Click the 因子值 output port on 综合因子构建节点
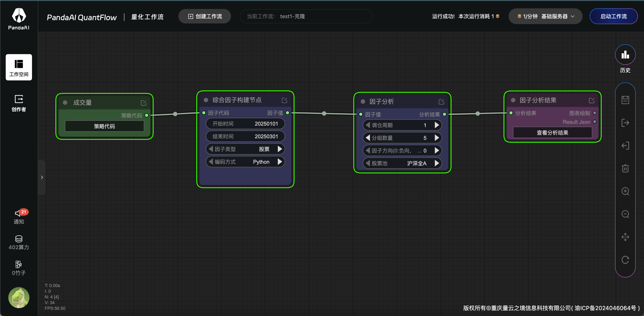The image size is (644, 316). [288, 113]
